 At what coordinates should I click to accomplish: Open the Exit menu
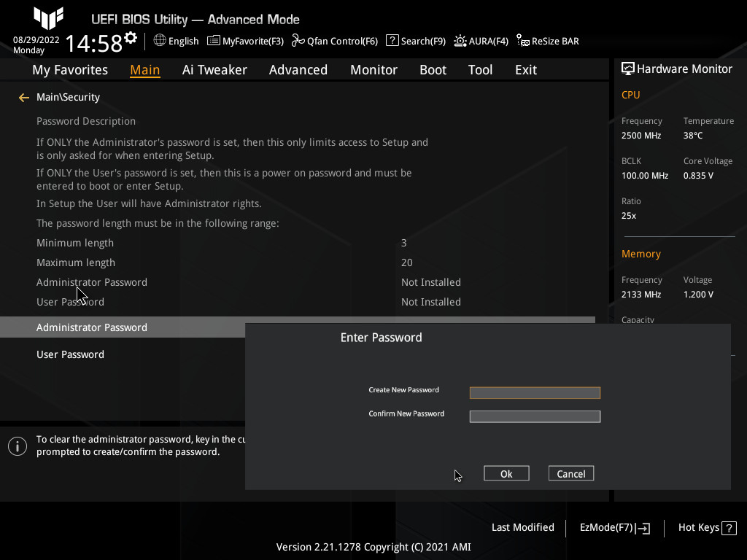[x=525, y=69]
